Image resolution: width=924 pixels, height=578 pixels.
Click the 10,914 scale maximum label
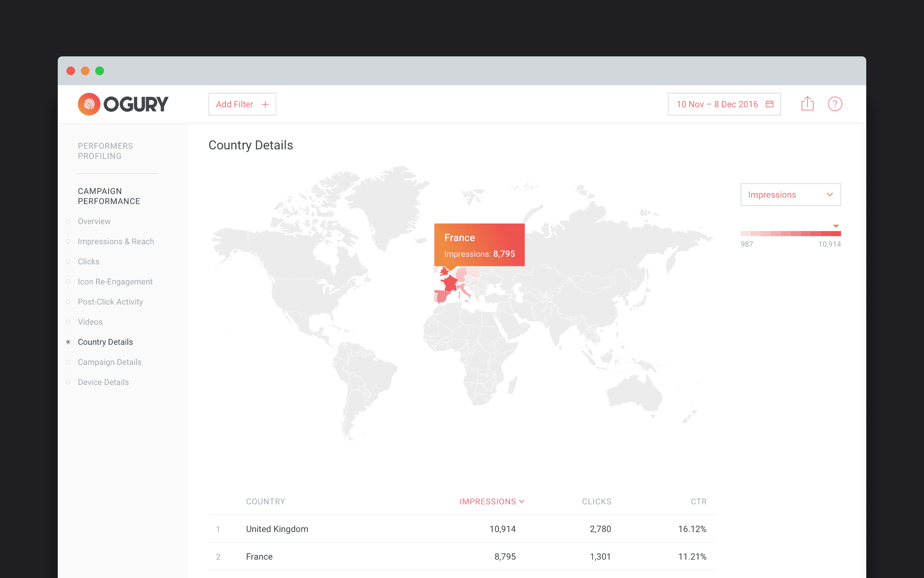829,244
